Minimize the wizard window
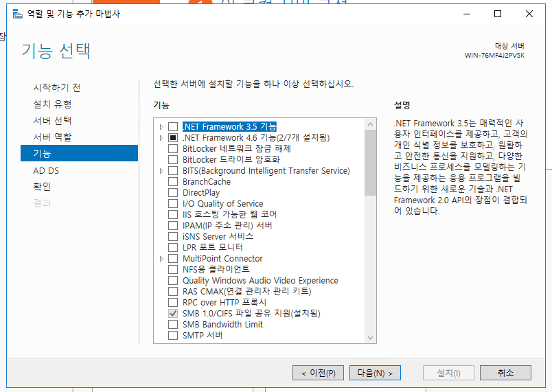 pos(467,14)
